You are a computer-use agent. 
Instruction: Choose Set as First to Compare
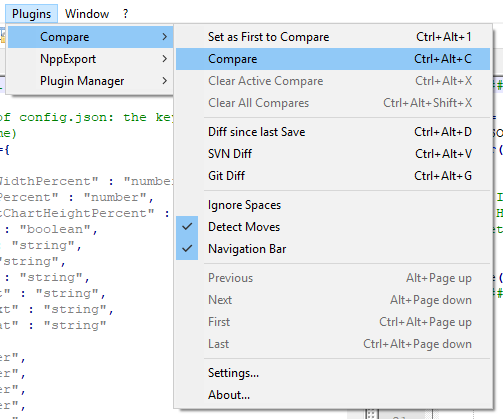pos(333,37)
